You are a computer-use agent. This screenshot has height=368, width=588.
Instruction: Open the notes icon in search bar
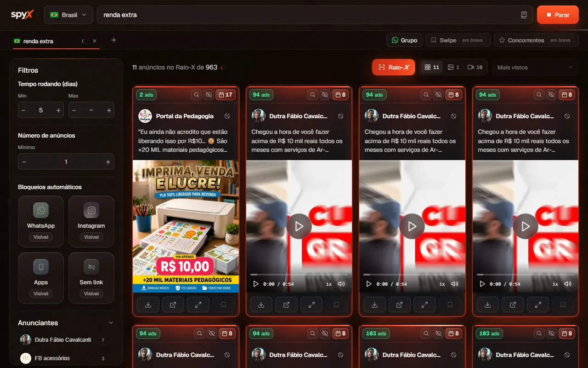pos(524,15)
